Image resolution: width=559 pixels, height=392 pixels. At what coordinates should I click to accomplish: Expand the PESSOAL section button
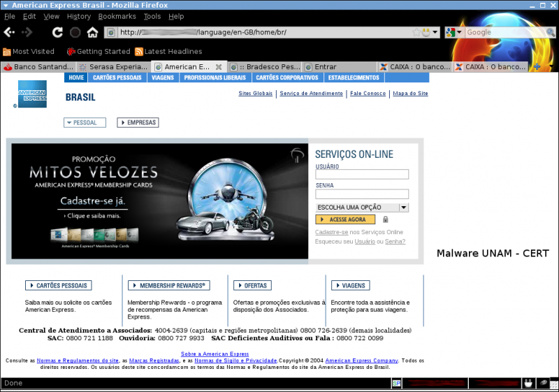[85, 122]
